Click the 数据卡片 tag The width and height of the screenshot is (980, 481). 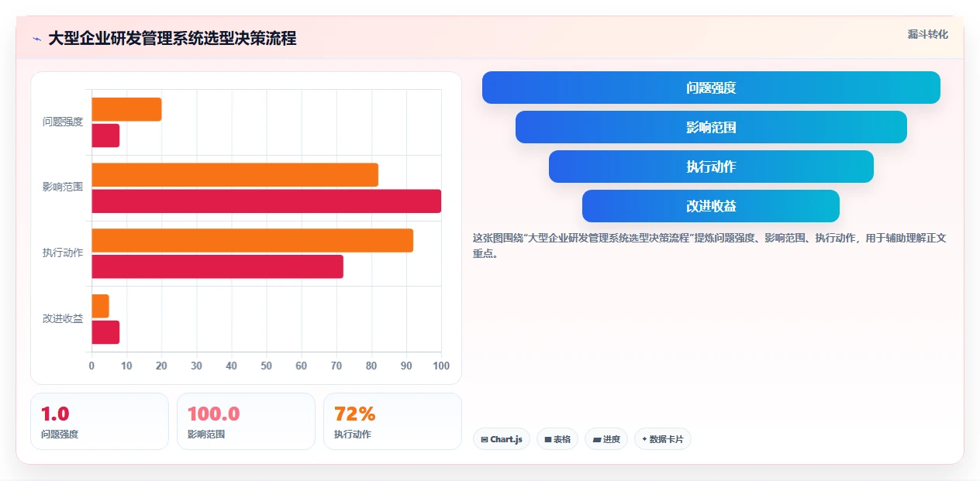click(663, 439)
